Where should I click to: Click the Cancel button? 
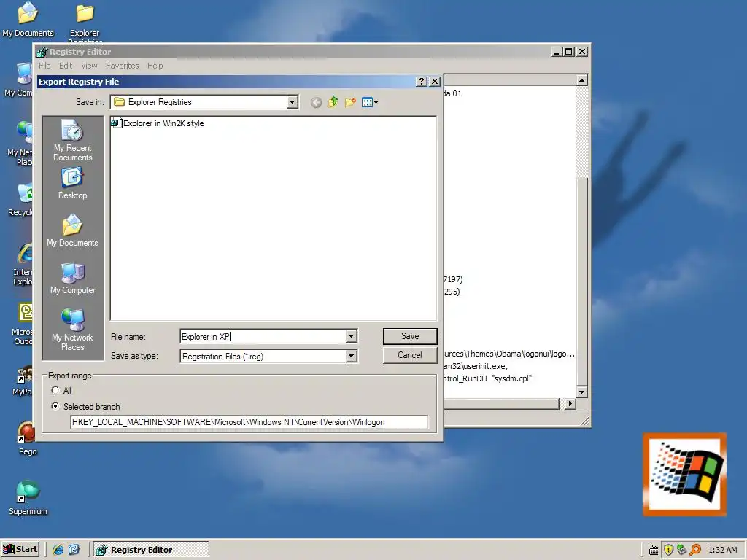coord(410,355)
